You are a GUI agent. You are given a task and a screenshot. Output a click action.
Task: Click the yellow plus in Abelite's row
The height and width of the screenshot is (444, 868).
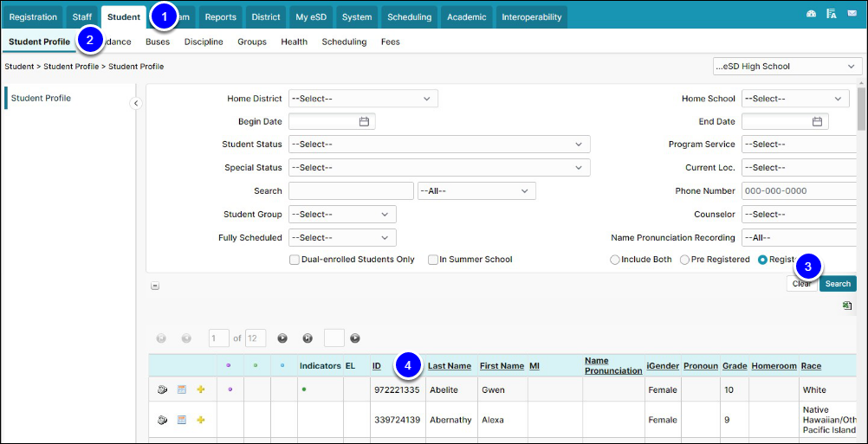200,389
